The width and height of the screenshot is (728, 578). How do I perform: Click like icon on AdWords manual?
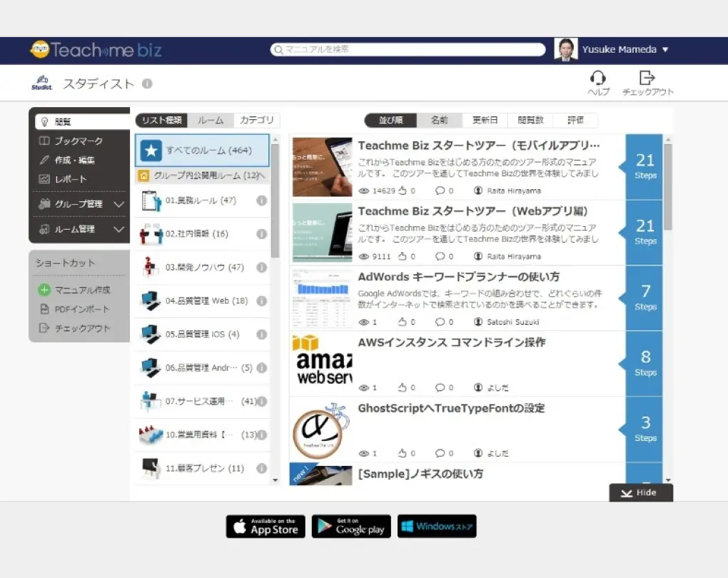tap(403, 322)
